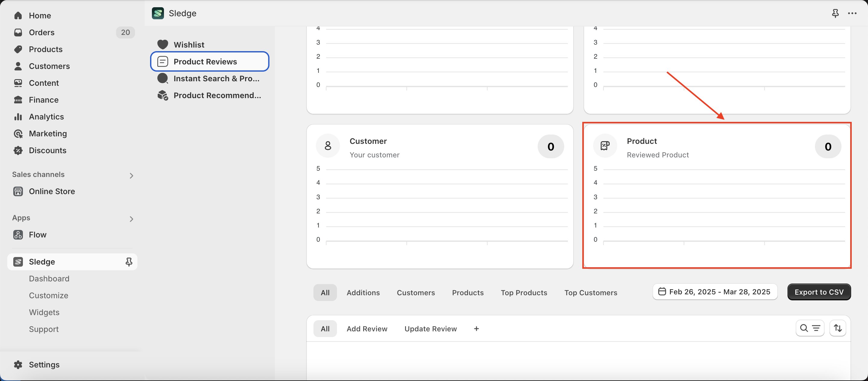
Task: Expand the Sales channels section
Action: 131,175
